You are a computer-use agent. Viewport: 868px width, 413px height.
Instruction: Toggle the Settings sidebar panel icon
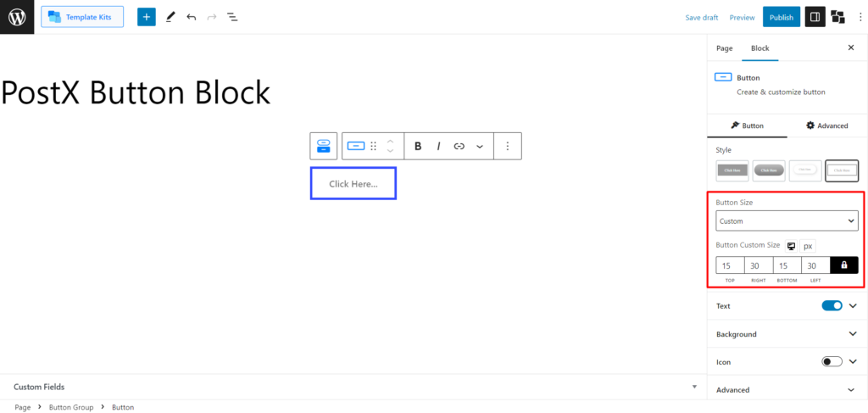pos(815,17)
